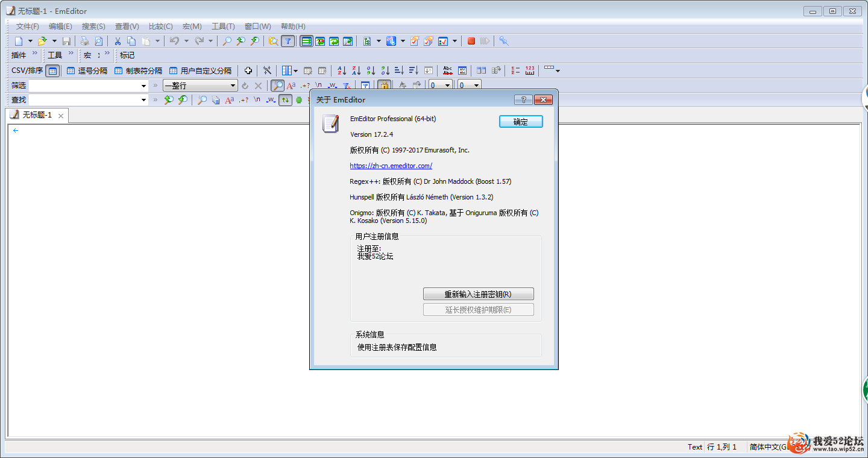Click the black plus icon in CSV toolbar
Image resolution: width=868 pixels, height=458 pixels.
pyautogui.click(x=248, y=71)
